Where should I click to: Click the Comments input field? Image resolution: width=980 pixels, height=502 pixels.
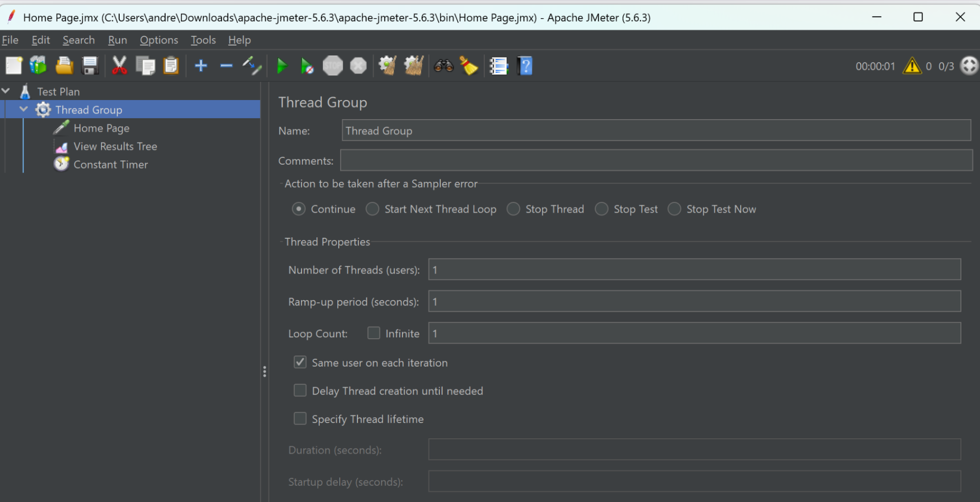click(x=656, y=160)
